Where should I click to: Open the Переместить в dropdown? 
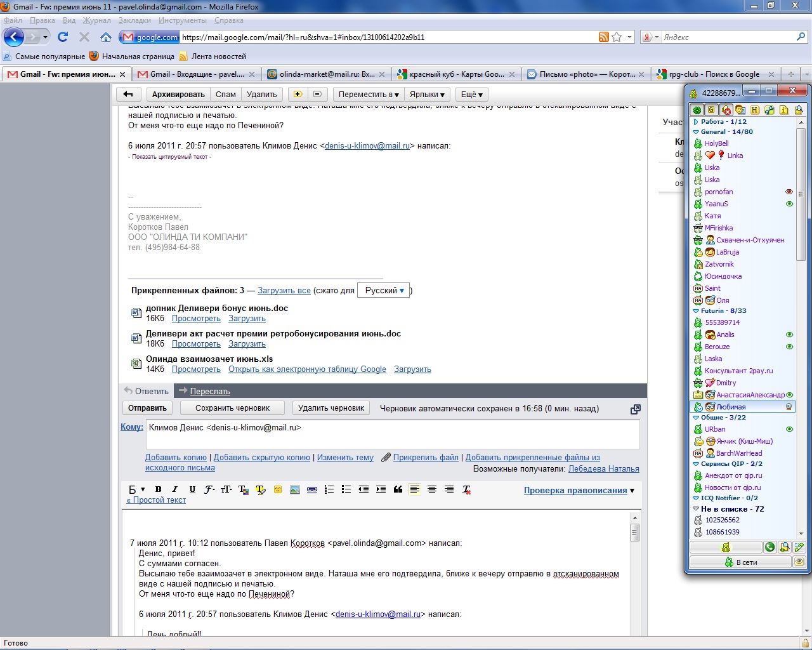pyautogui.click(x=369, y=95)
